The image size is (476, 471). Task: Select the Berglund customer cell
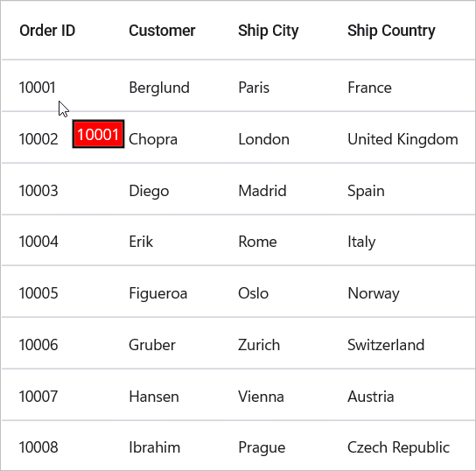click(x=159, y=88)
